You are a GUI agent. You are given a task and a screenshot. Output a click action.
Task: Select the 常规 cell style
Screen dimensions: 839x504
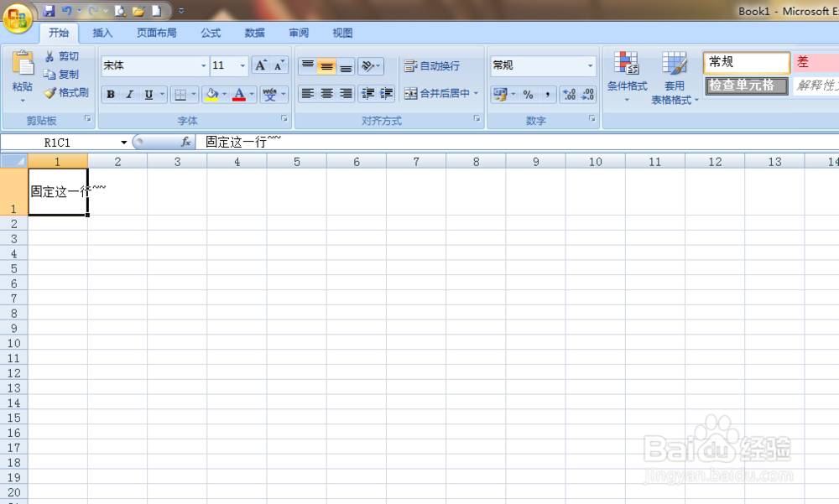(747, 62)
